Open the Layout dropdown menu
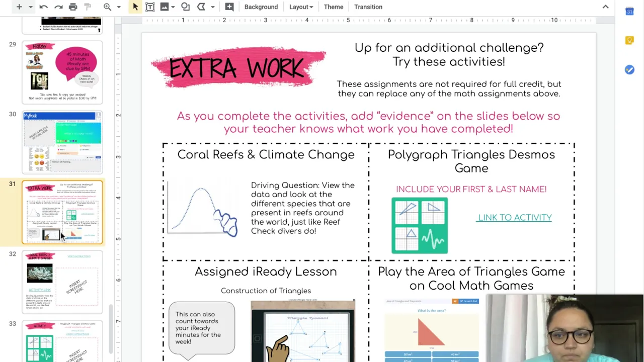This screenshot has height=362, width=644. (x=301, y=7)
